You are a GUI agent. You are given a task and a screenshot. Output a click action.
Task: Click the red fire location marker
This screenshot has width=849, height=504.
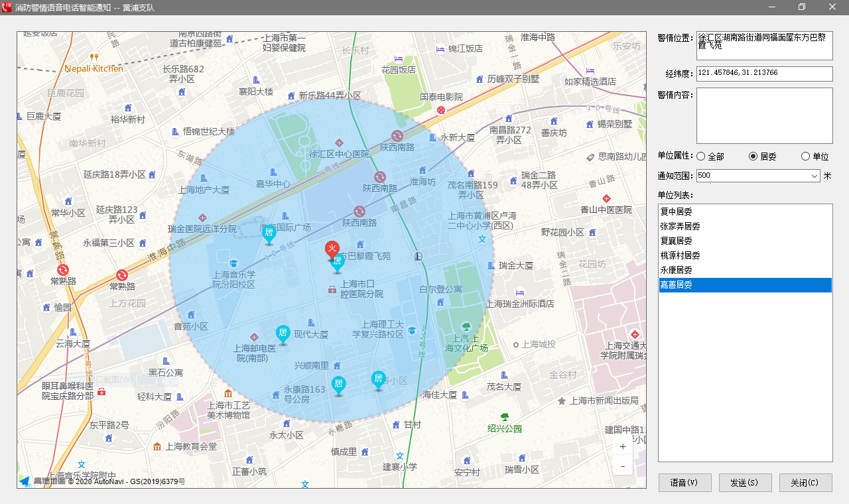click(332, 250)
